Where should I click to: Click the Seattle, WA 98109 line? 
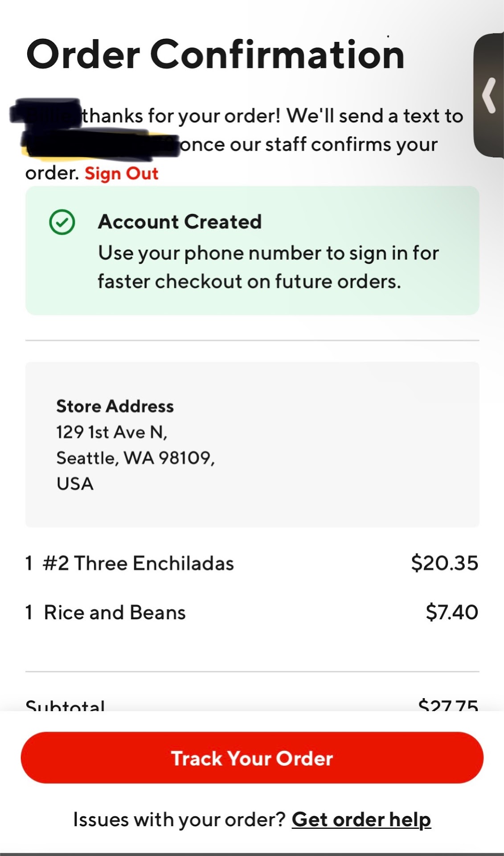tap(135, 458)
